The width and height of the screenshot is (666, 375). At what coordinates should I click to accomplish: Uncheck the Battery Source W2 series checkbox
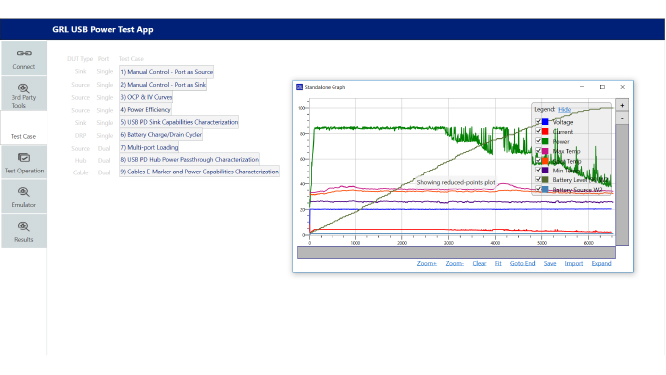coord(538,189)
